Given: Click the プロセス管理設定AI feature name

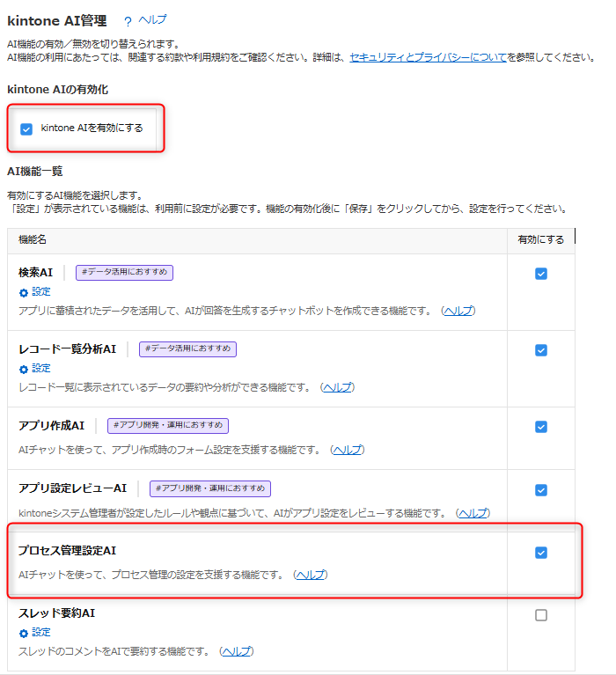Looking at the screenshot, I should pyautogui.click(x=67, y=551).
